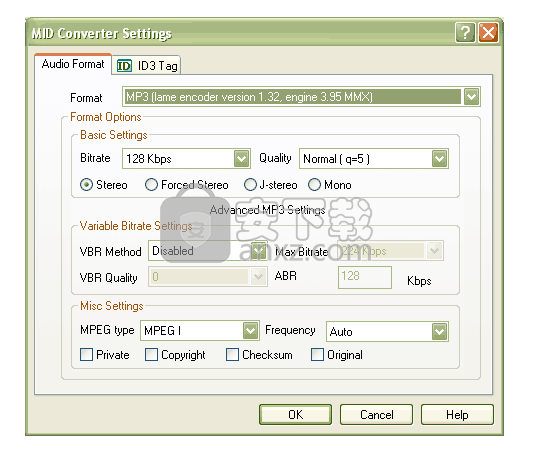The height and width of the screenshot is (450, 536).
Task: Open the Quality Normal (q=5) dropdown
Action: 439,159
